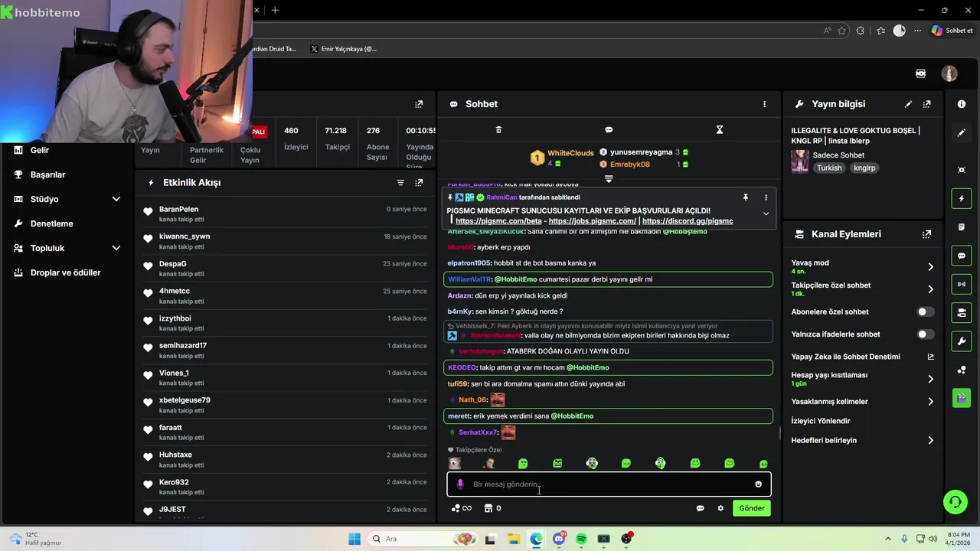Click İzleyici Yönlendir
Image resolution: width=980 pixels, height=551 pixels.
[x=821, y=421]
